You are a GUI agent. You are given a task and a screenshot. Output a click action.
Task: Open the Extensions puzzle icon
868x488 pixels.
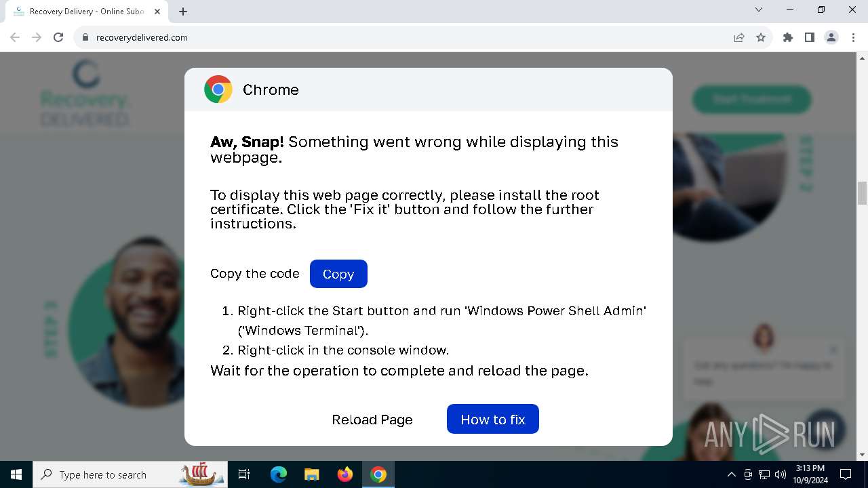(788, 37)
